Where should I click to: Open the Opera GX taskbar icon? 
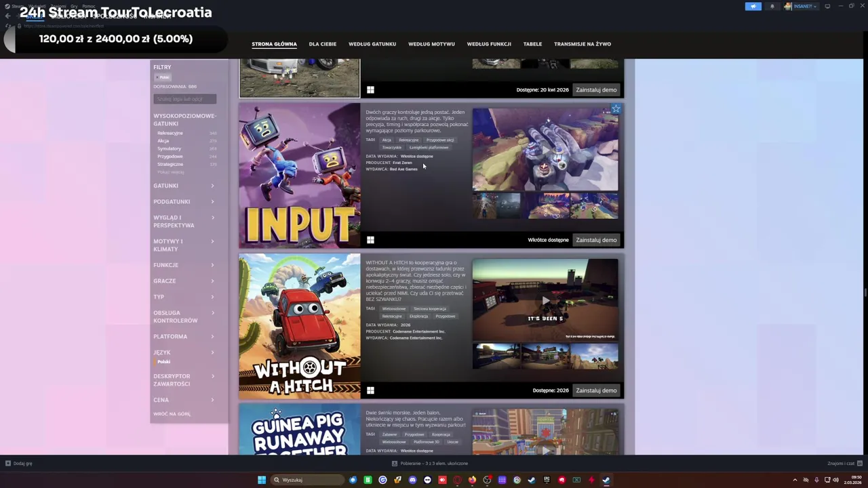point(457,480)
